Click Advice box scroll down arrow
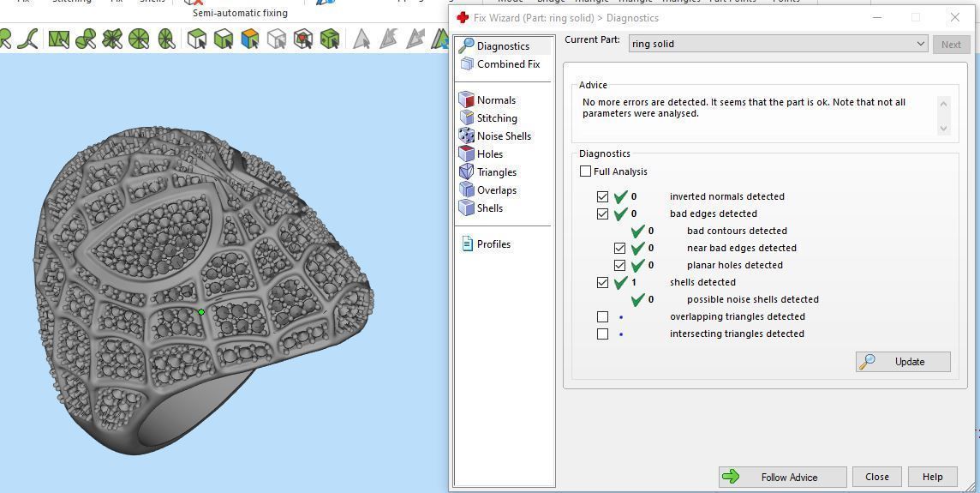 click(x=944, y=129)
